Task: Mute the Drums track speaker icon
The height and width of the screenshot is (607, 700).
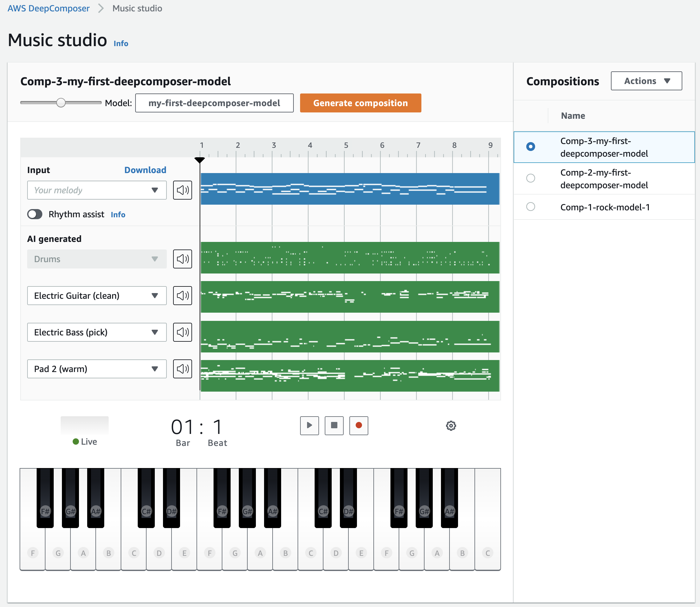Action: click(x=182, y=259)
